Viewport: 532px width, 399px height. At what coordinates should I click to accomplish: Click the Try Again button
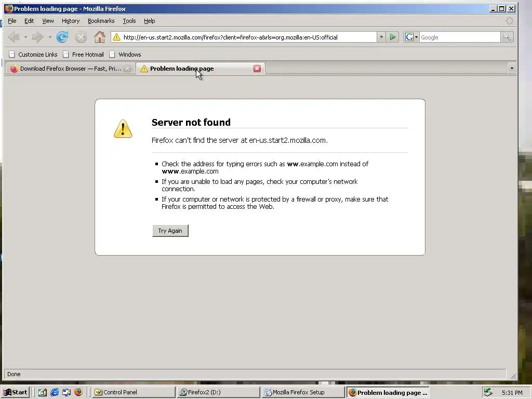170,231
